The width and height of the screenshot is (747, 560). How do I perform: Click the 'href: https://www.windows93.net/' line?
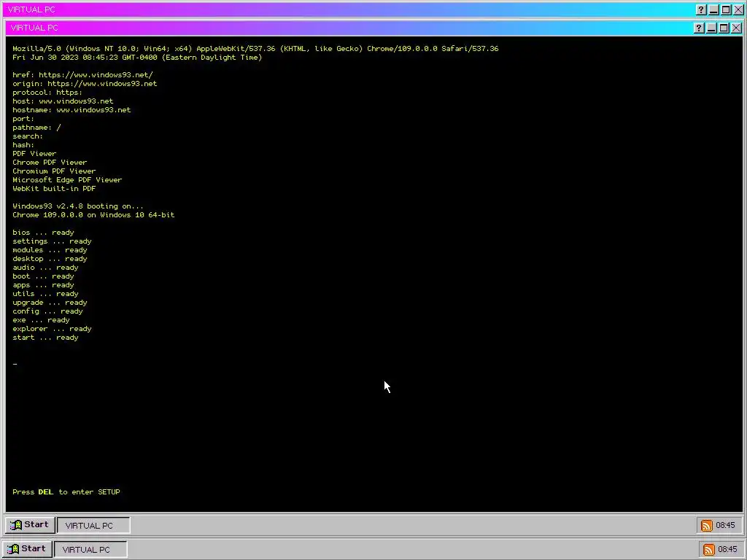(x=82, y=75)
